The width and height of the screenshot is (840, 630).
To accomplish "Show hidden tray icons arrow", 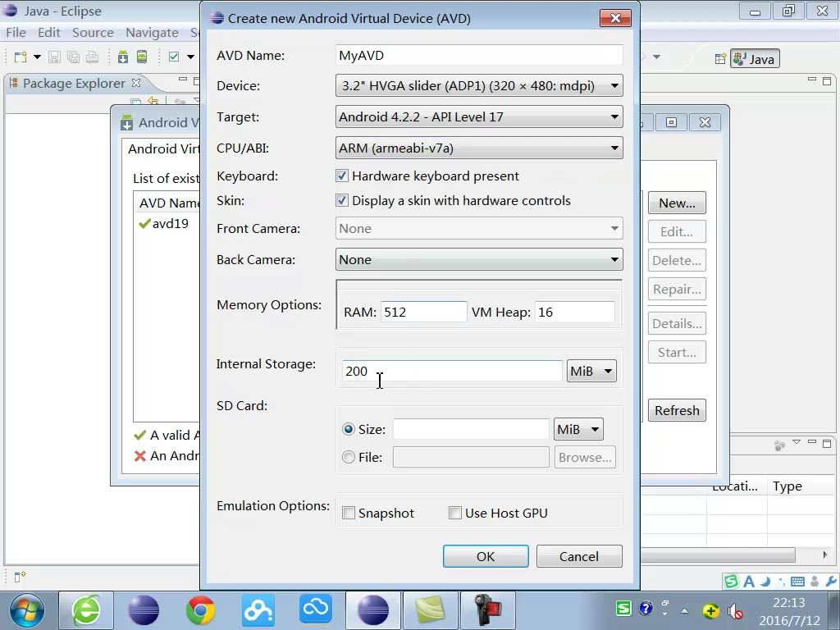I will coord(684,610).
